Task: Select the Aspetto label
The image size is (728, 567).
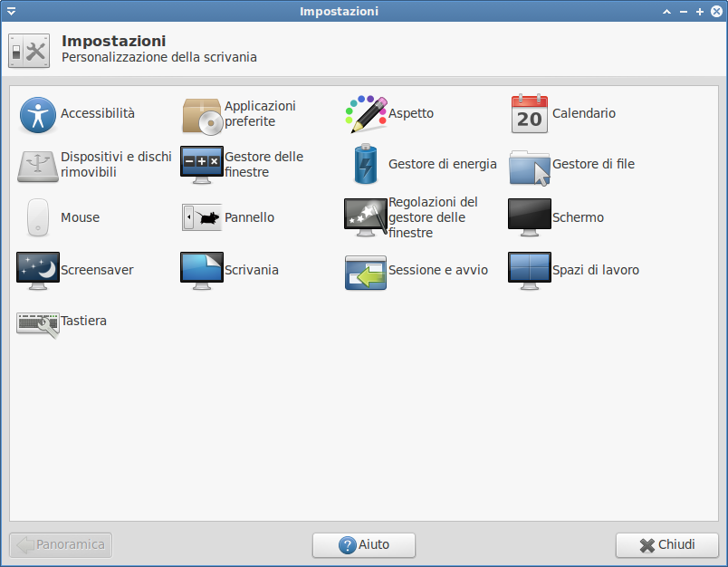Action: tap(411, 114)
